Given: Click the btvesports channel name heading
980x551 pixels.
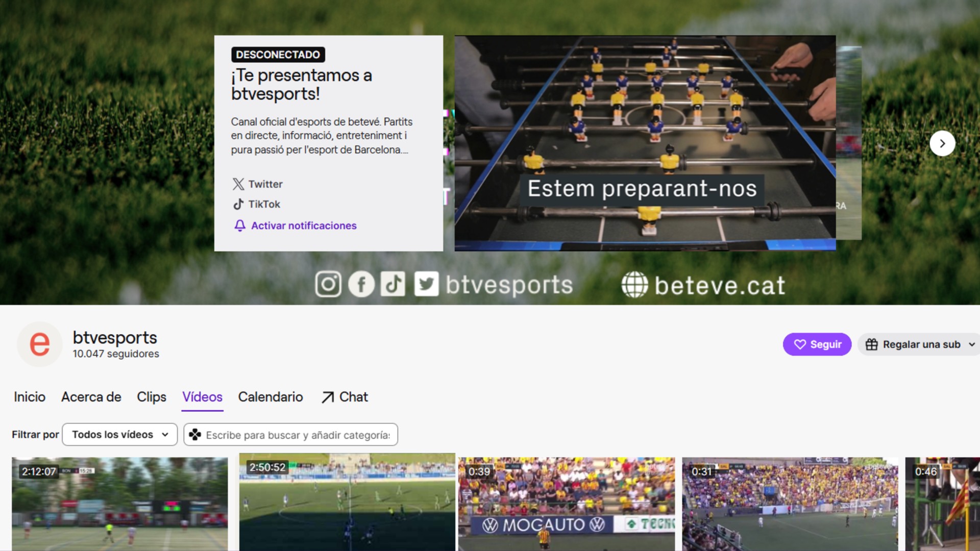Looking at the screenshot, I should pos(115,338).
